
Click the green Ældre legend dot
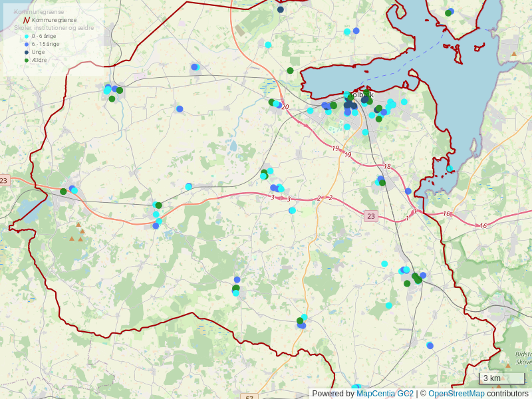[27, 61]
